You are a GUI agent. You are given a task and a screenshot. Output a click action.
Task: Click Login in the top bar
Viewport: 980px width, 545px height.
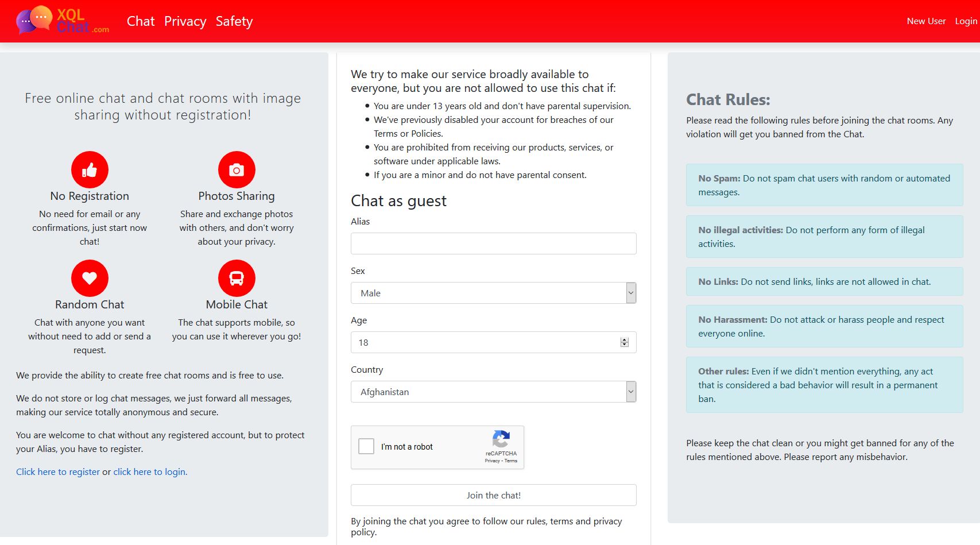[x=966, y=21]
